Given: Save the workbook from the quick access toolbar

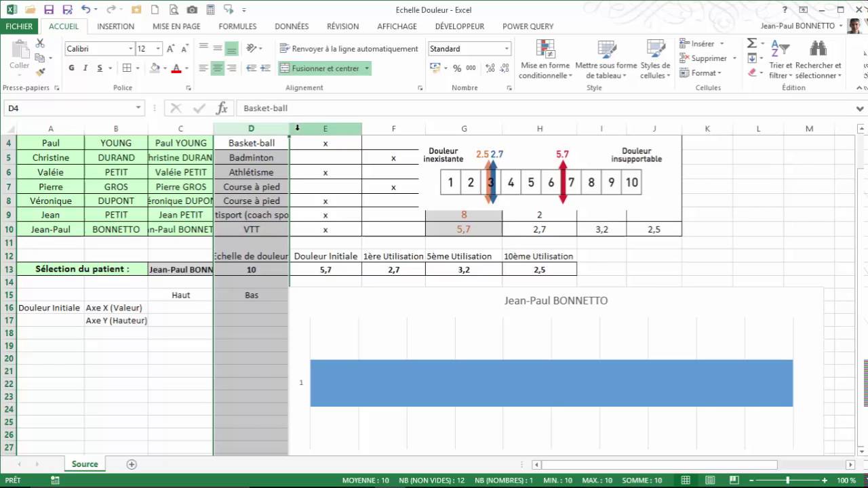Looking at the screenshot, I should (x=48, y=10).
